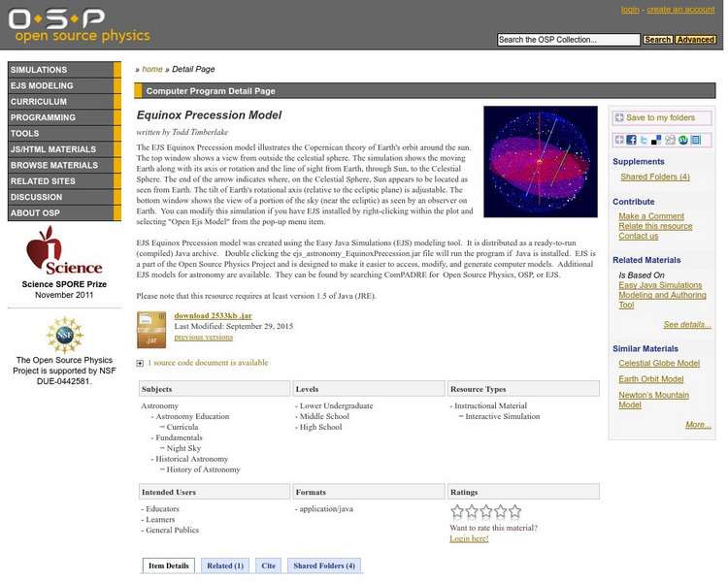Switch to the Shared Folders (4) tab
Screen dimensions: 728x582
click(324, 566)
